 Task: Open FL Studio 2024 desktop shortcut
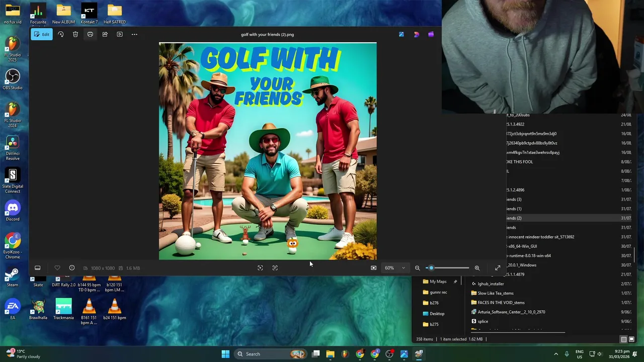click(13, 115)
